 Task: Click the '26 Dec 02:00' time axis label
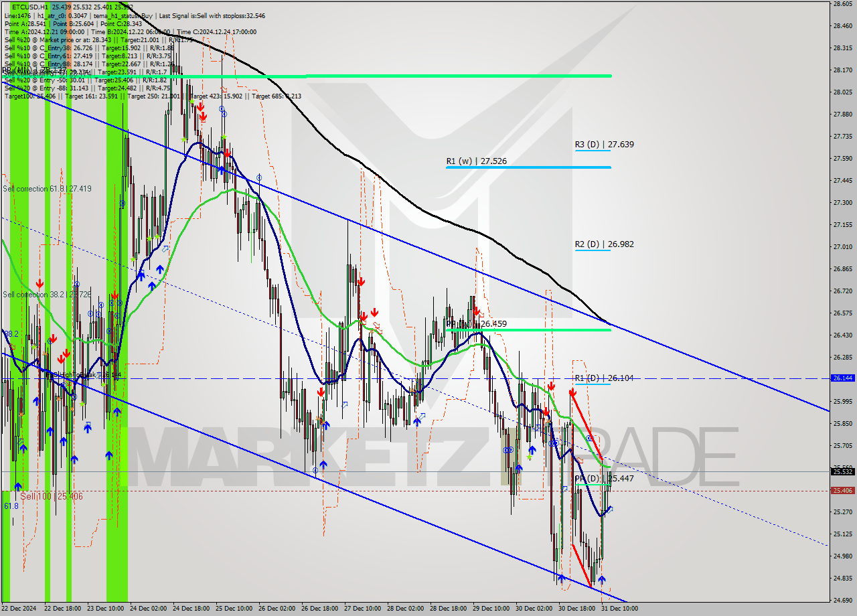pyautogui.click(x=277, y=609)
